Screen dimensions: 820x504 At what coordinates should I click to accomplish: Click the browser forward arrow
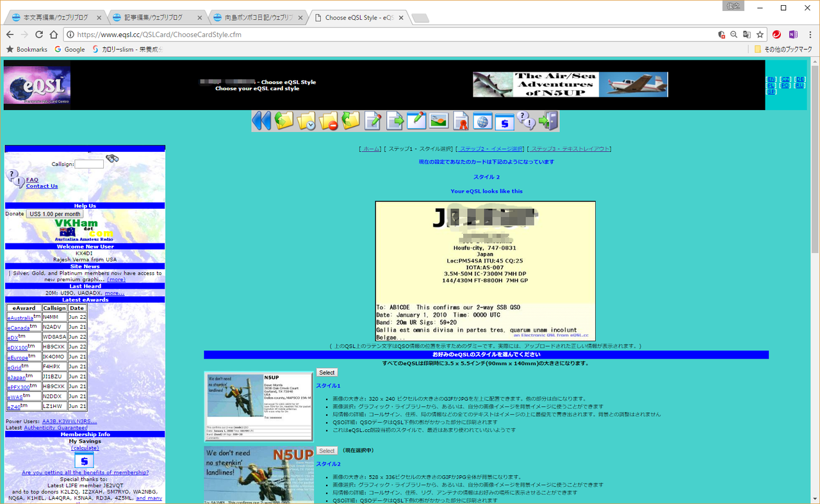click(x=25, y=35)
